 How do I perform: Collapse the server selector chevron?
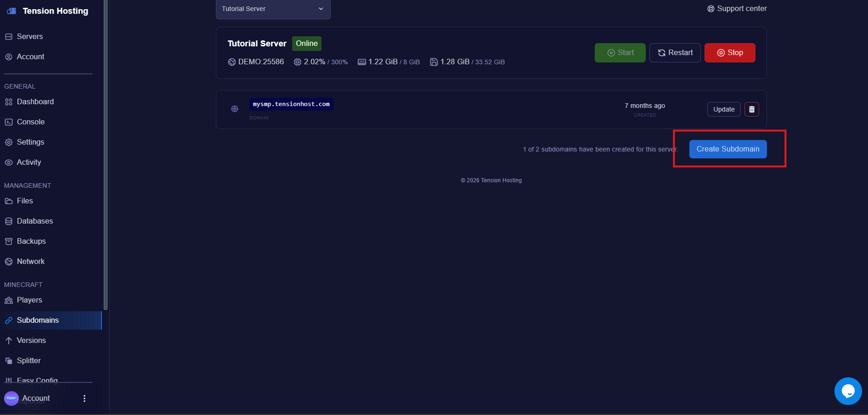[x=321, y=8]
